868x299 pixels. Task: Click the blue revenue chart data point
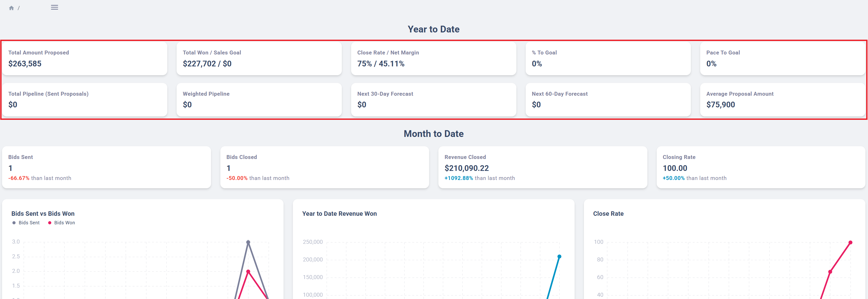(x=559, y=256)
